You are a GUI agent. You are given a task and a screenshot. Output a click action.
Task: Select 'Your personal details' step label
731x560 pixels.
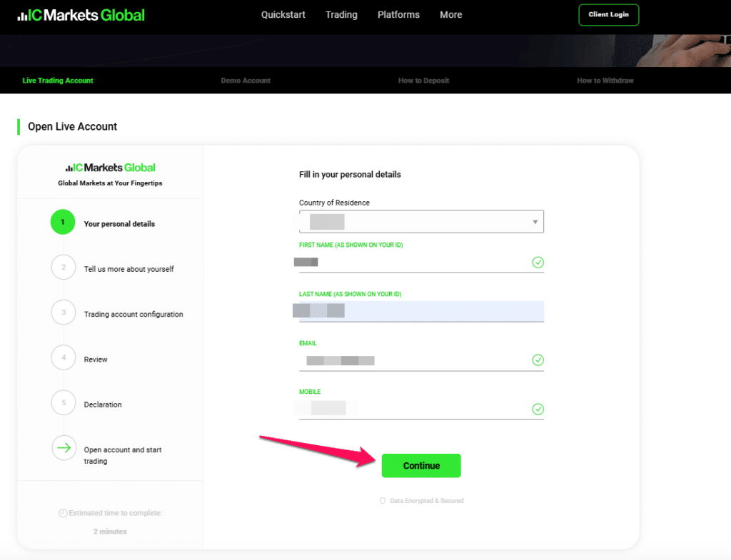[x=119, y=224]
